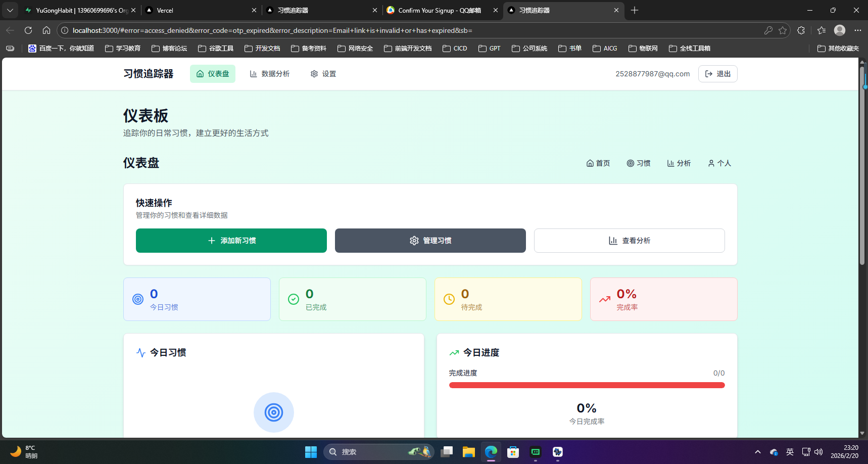868x464 pixels.
Task: Click the 首页 house icon above 快速操作
Action: pyautogui.click(x=590, y=163)
